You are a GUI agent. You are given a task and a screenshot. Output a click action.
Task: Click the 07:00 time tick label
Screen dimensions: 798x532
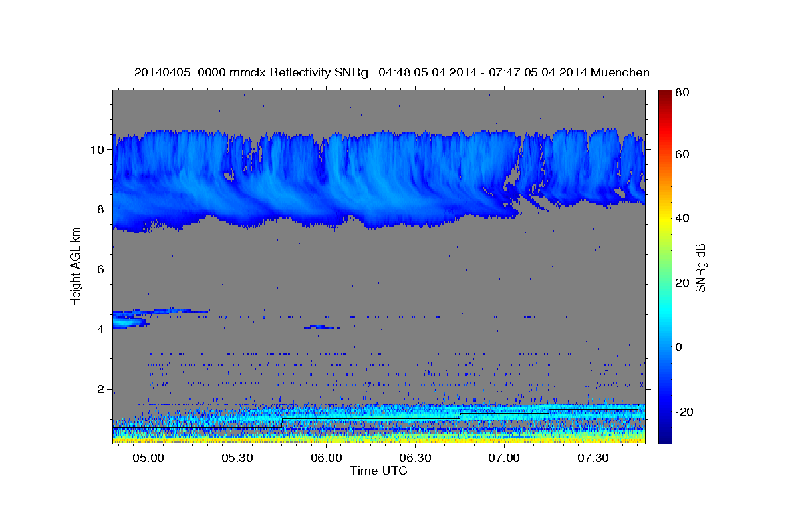pos(504,458)
